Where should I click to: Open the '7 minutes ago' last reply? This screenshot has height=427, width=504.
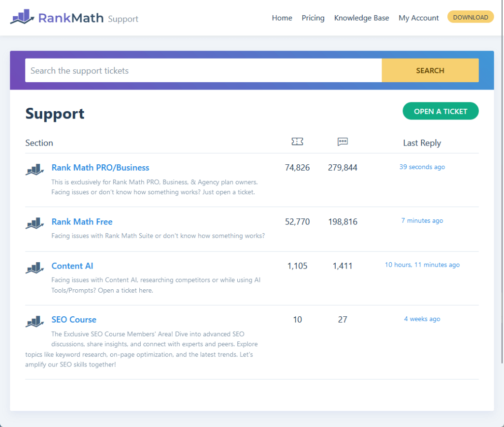pos(422,221)
